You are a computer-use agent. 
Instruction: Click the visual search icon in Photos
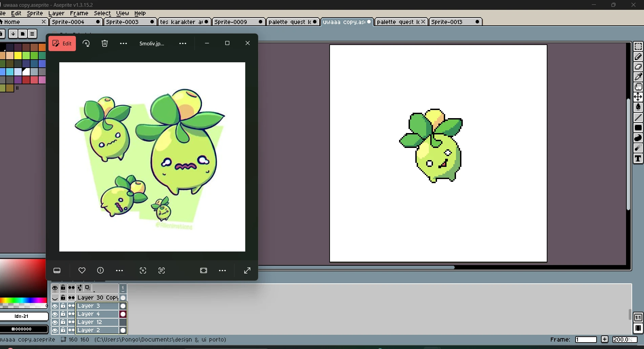click(143, 270)
